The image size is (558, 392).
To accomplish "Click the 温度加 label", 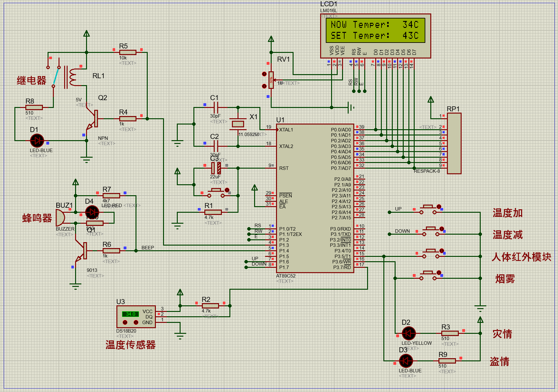I will (508, 213).
